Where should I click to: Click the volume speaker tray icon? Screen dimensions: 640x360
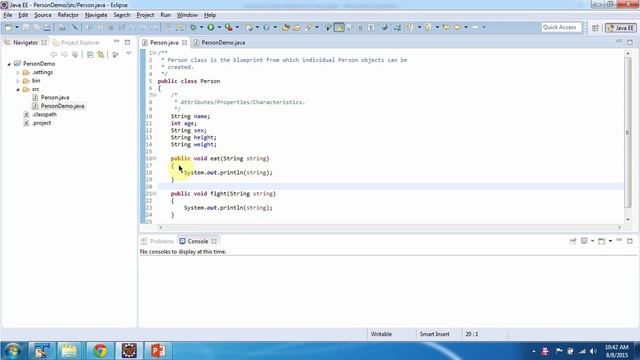pos(593,351)
